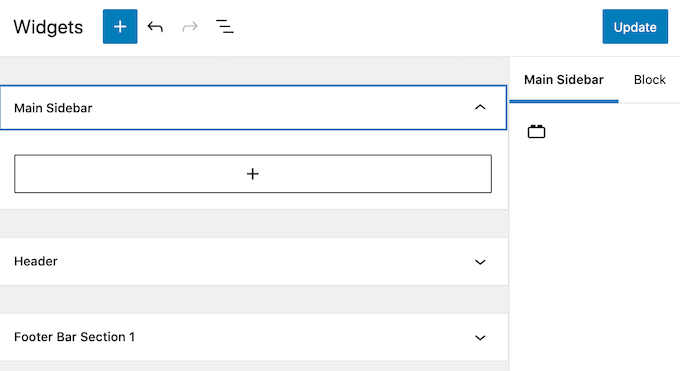Click the redo arrow icon
The height and width of the screenshot is (371, 680).
pyautogui.click(x=190, y=27)
